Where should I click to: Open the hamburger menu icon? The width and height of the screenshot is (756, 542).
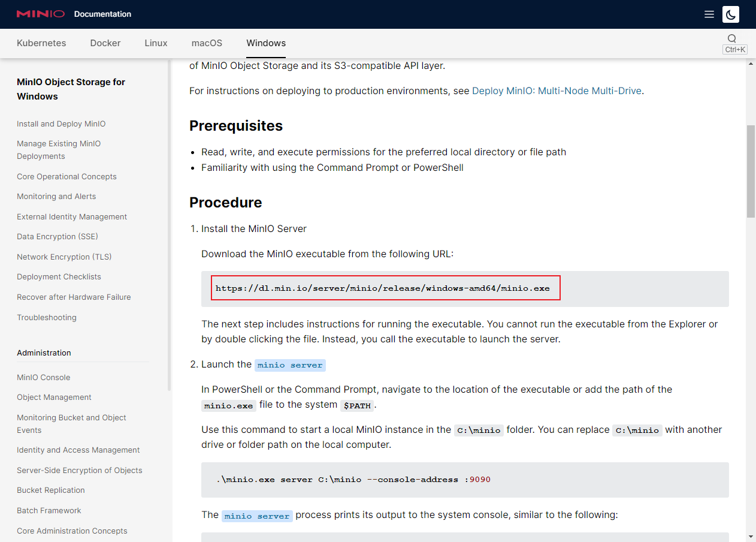tap(709, 14)
